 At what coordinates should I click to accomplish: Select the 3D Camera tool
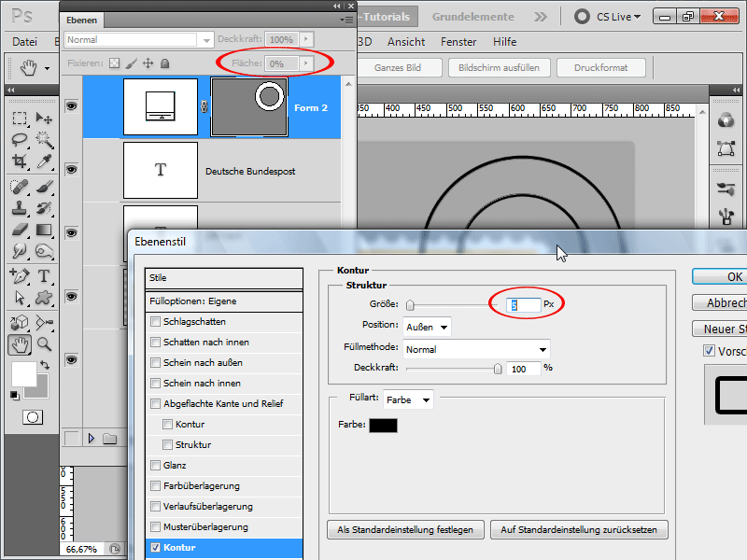pyautogui.click(x=44, y=322)
